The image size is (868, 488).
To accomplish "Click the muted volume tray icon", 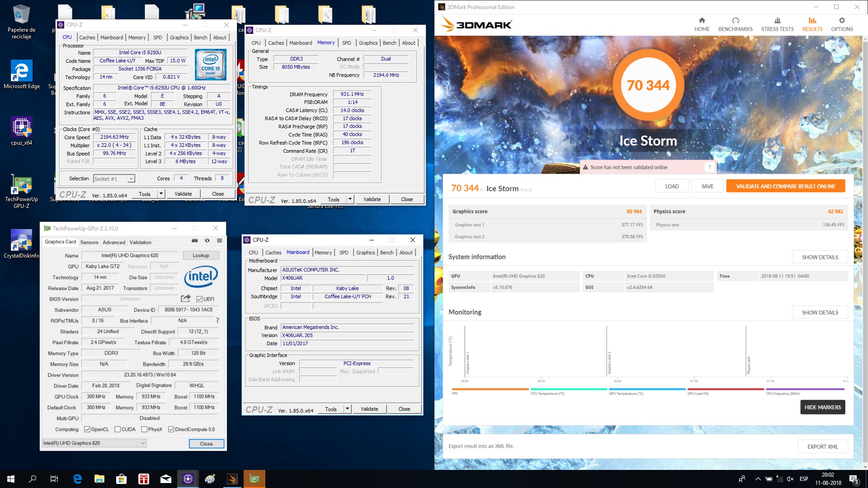I will 790,479.
